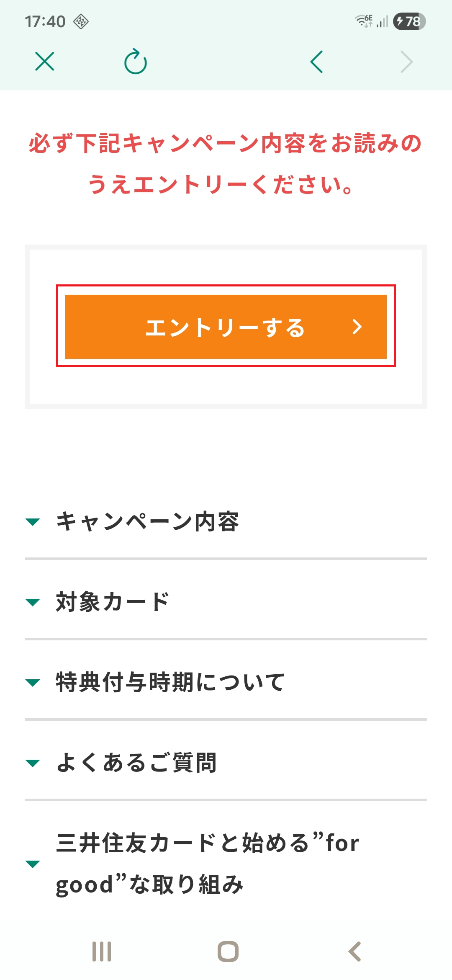Screen dimensions: 452x980
Task: Tap the Wi-Fi 6E status icon
Action: [x=363, y=20]
